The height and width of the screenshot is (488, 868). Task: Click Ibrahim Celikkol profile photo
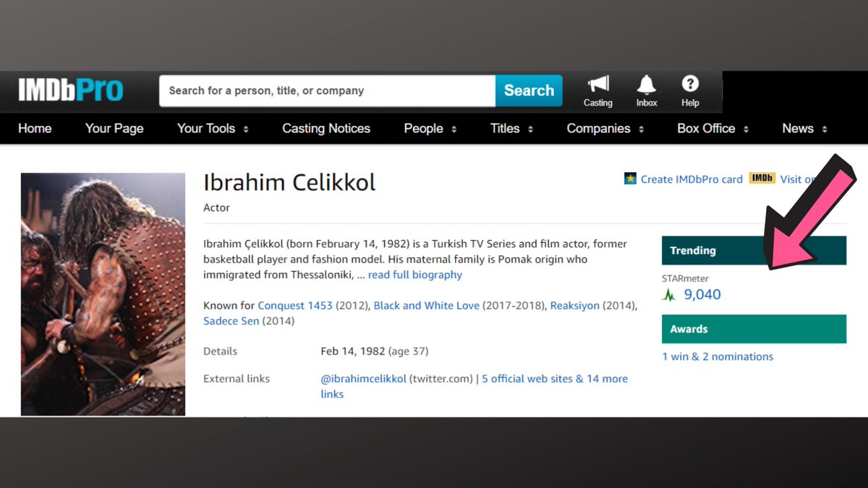[x=103, y=294]
